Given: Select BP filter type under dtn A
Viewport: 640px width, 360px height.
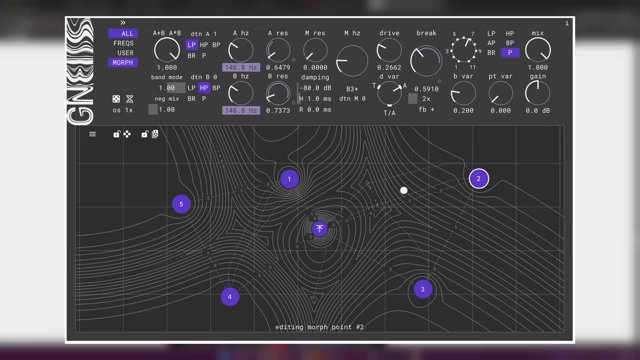Looking at the screenshot, I should pos(216,44).
